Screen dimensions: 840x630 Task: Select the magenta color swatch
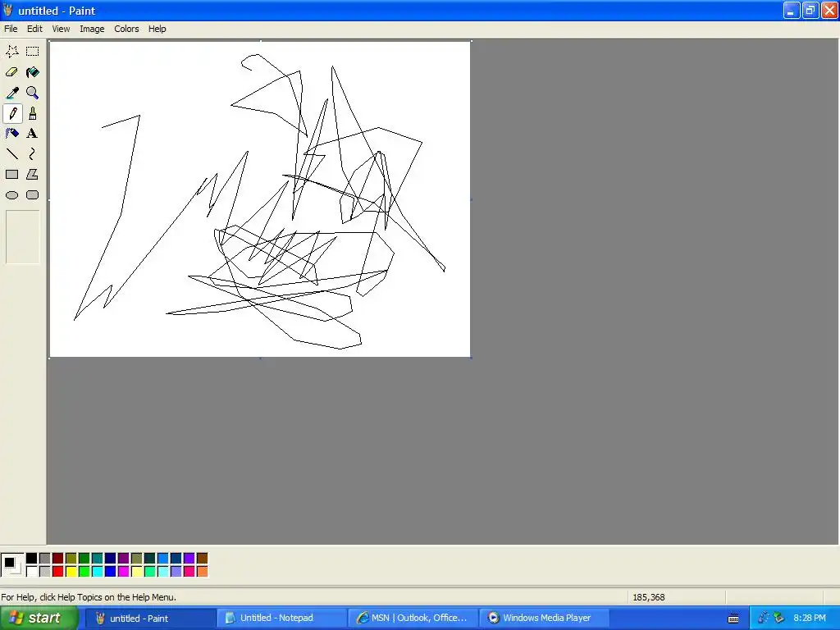[x=124, y=572]
